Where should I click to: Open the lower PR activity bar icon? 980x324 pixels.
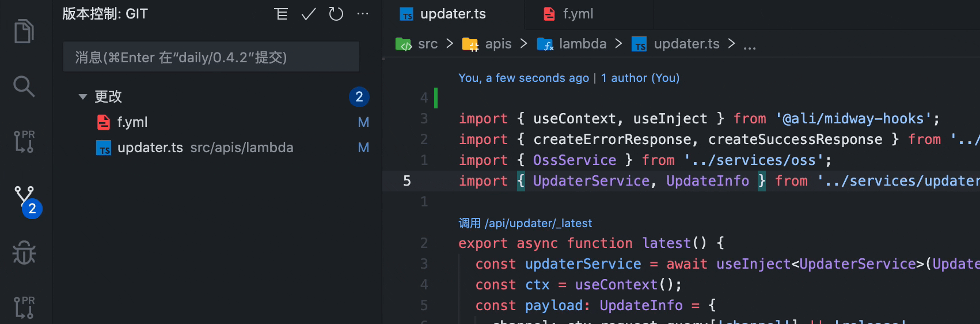(24, 307)
